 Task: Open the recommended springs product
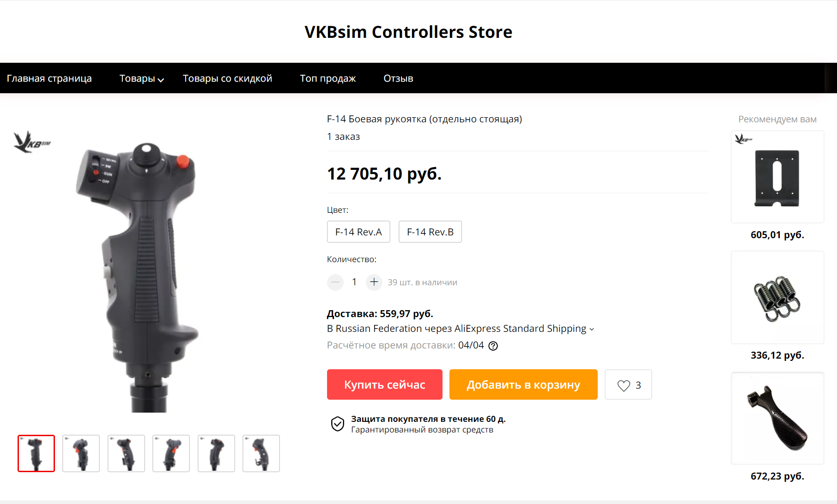click(777, 298)
